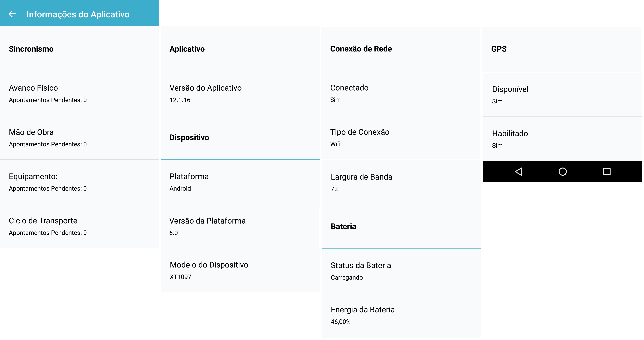Select the GPS Disponível row

pos(562,94)
